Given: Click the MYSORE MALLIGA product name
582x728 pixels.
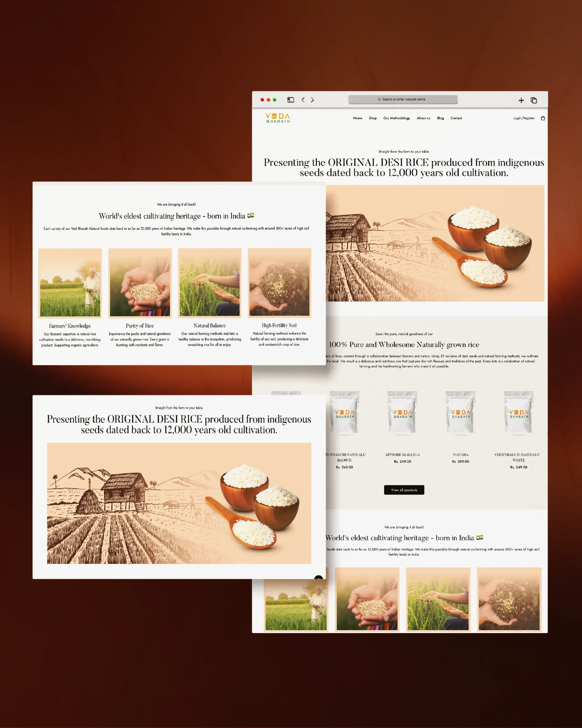Looking at the screenshot, I should click(402, 455).
